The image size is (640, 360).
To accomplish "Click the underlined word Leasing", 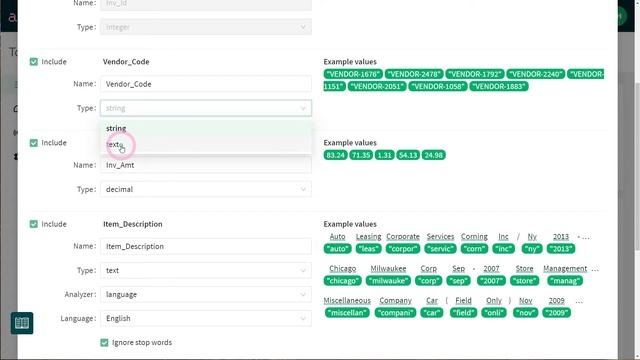I will [369, 237].
